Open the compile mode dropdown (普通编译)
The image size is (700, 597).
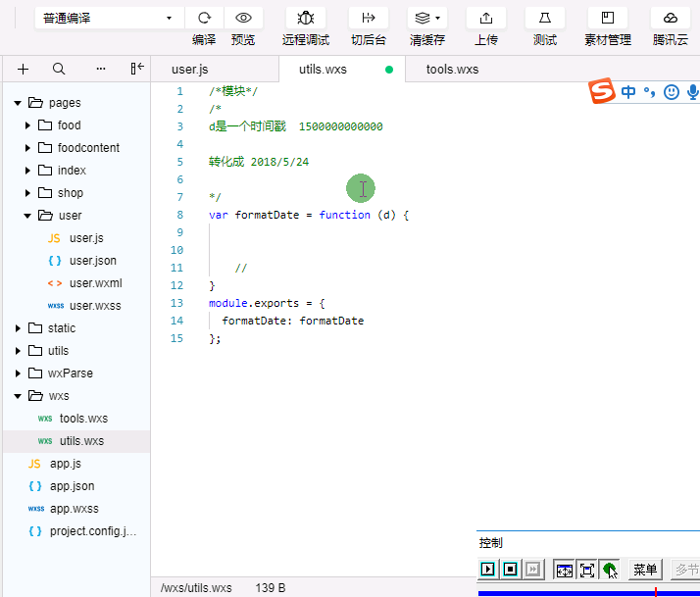pyautogui.click(x=110, y=18)
